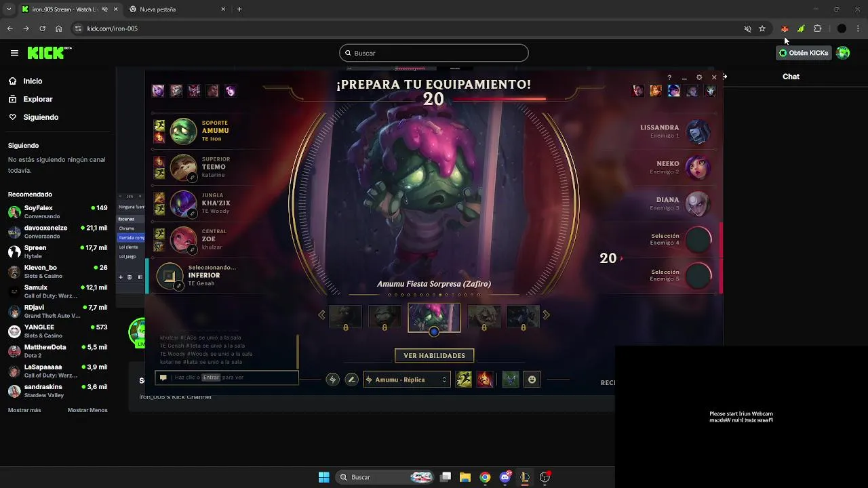This screenshot has height=488, width=868.
Task: Pick the sapphire chroma circle under skin
Action: [x=434, y=331]
